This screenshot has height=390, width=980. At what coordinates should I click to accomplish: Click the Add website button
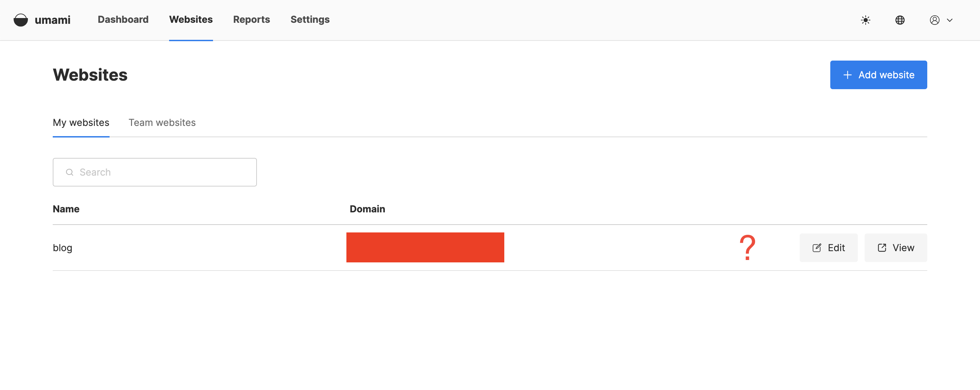pos(878,75)
